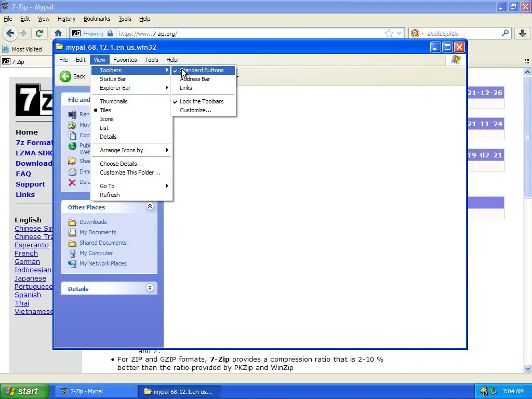Open the DuckDuckGo search engine icon
The width and height of the screenshot is (532, 399).
[x=415, y=33]
